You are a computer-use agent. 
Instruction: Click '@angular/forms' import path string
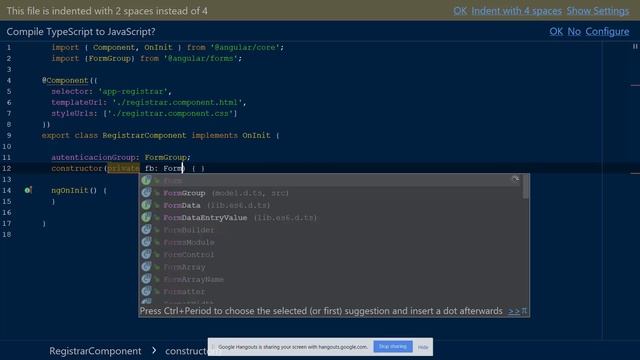point(201,58)
